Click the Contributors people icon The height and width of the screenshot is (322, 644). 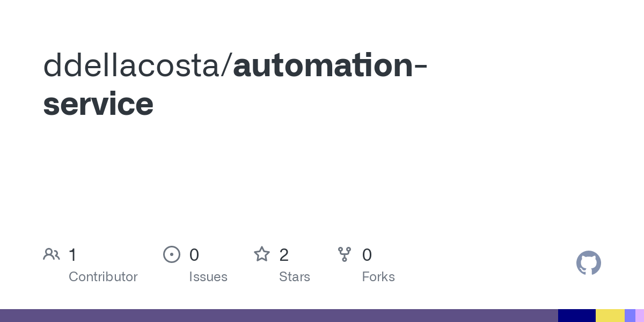[52, 254]
